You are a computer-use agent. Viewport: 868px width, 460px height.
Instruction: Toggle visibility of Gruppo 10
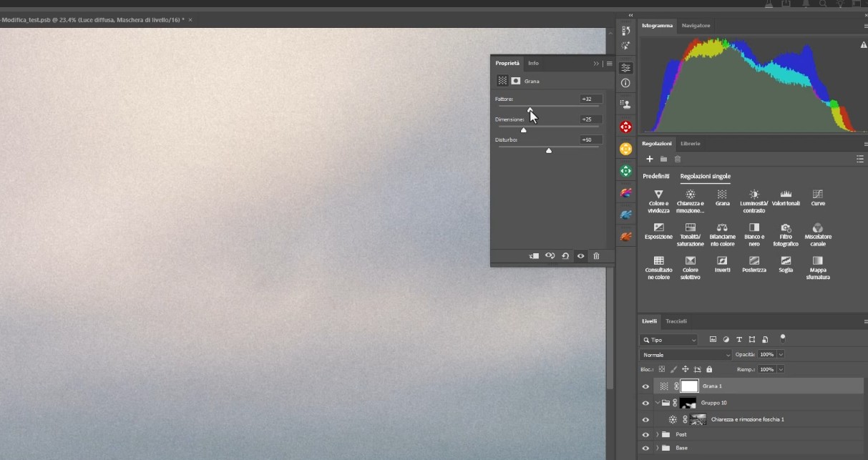[645, 403]
